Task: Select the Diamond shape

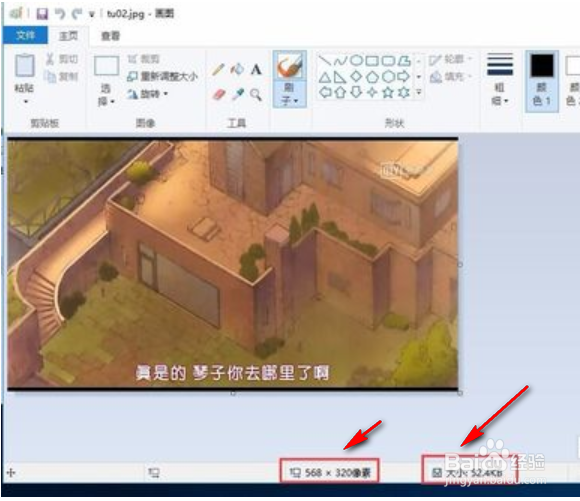Action: (356, 77)
